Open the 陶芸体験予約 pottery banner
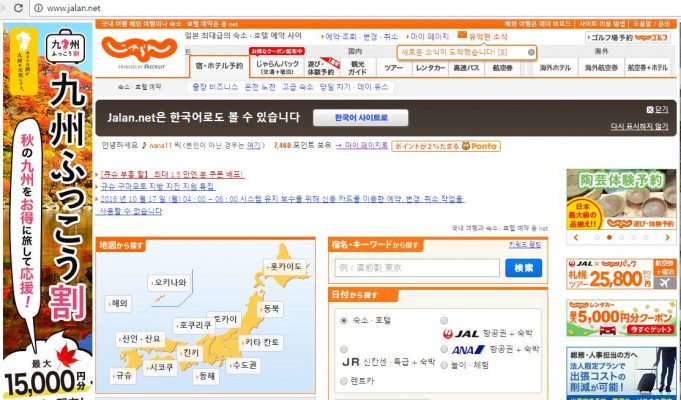 tap(621, 199)
